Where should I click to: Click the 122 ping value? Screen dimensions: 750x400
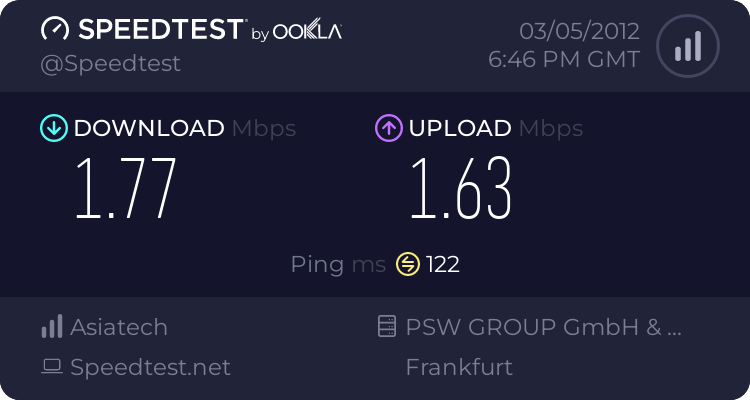tap(443, 264)
